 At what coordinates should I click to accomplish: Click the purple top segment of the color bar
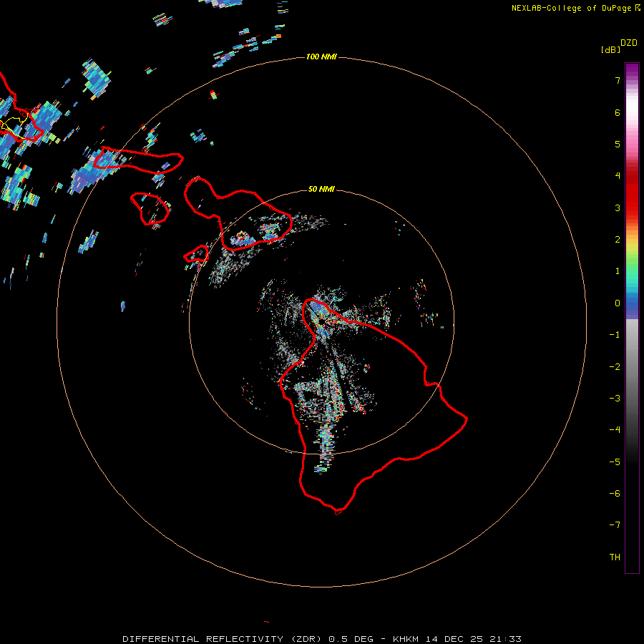pos(632,71)
